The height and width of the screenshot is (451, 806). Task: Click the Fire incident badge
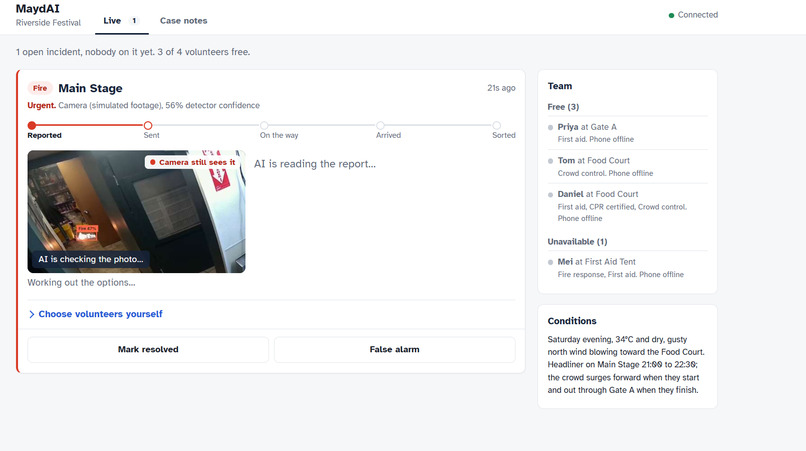click(40, 88)
